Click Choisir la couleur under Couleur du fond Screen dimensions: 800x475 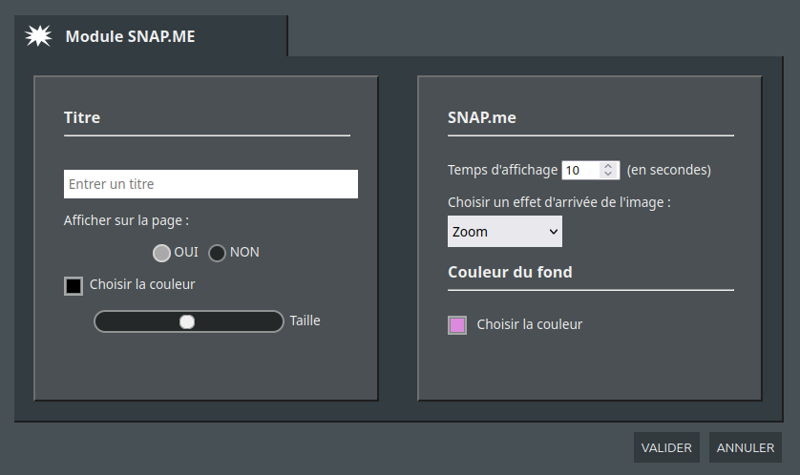[x=530, y=324]
